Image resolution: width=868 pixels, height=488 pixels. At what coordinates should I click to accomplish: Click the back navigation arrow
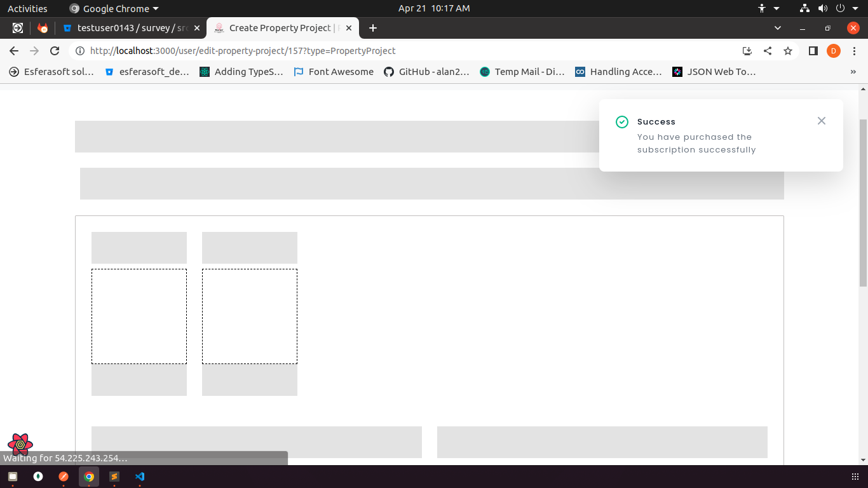pyautogui.click(x=14, y=51)
